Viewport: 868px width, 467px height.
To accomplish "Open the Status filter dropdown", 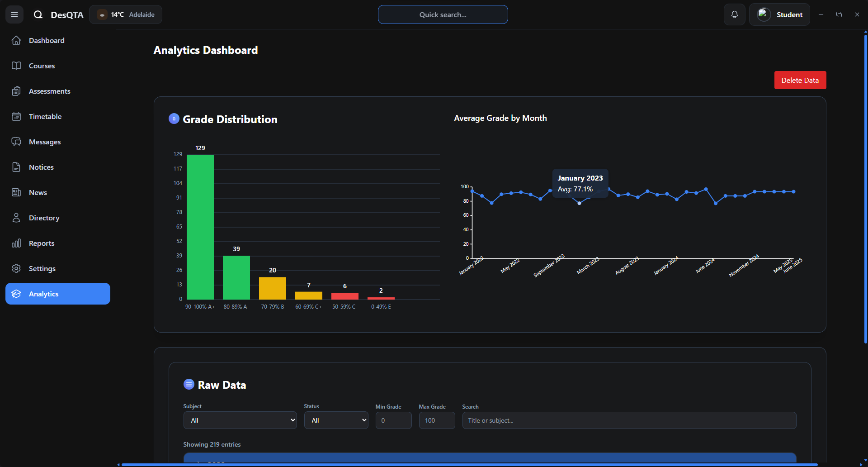I will 336,420.
